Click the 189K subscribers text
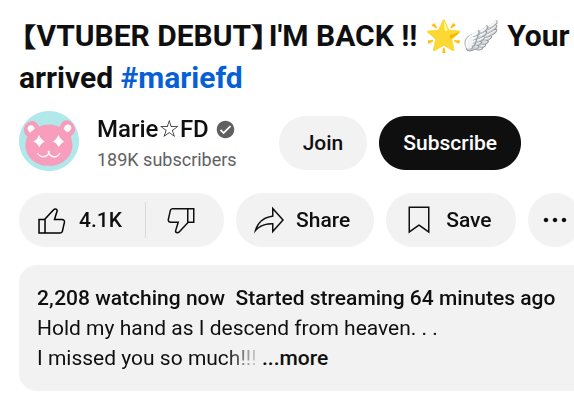 (x=167, y=160)
